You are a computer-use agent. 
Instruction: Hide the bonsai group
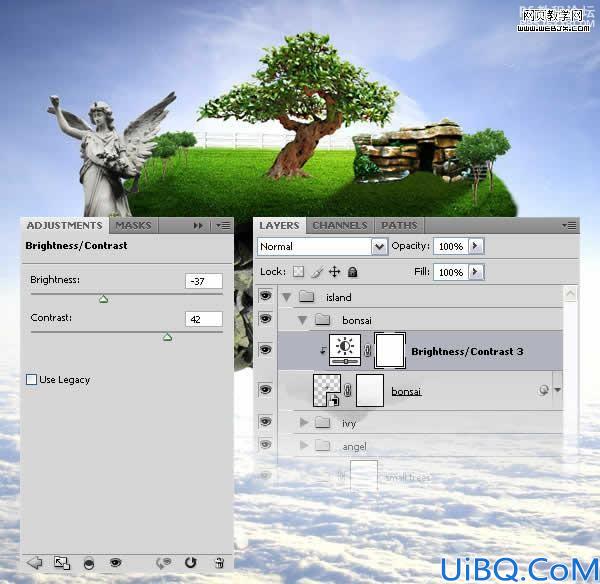click(x=266, y=318)
